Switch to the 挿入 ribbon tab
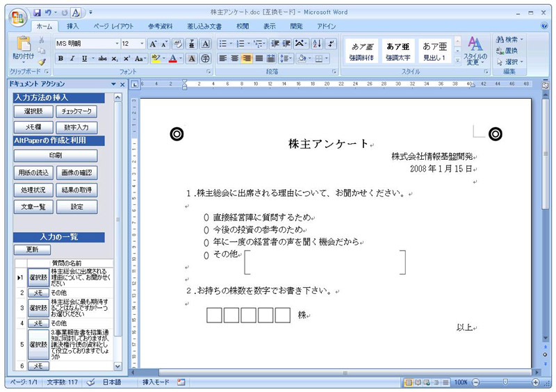The image size is (556, 392). [73, 26]
